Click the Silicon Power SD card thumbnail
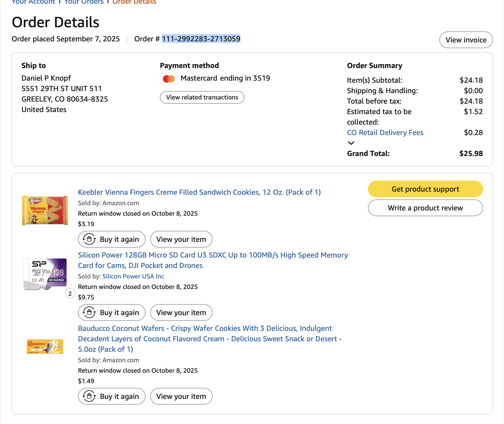 (x=45, y=274)
